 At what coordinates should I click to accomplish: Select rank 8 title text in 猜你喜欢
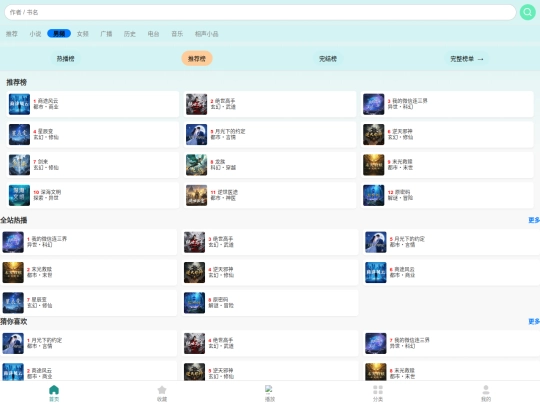point(404,371)
